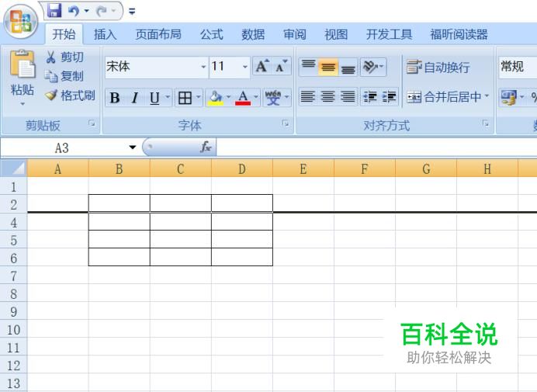Align text right
Screen dimensions: 537x392
(x=348, y=96)
